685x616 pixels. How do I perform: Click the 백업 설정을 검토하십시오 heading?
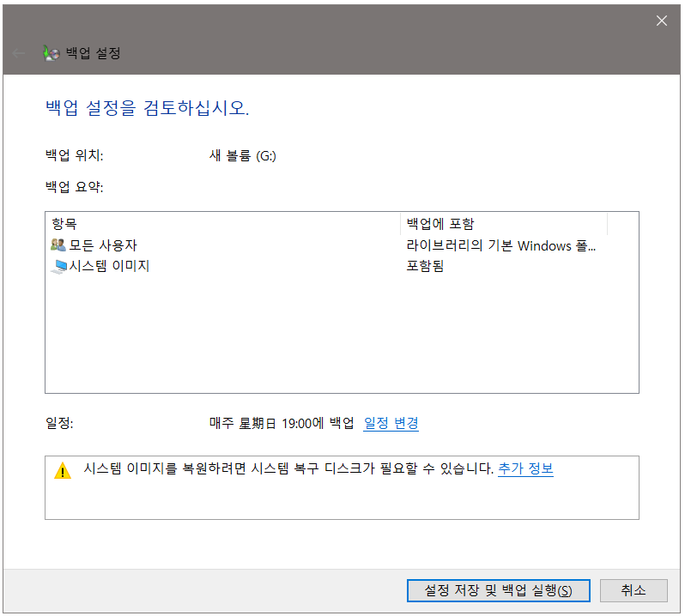pyautogui.click(x=148, y=107)
